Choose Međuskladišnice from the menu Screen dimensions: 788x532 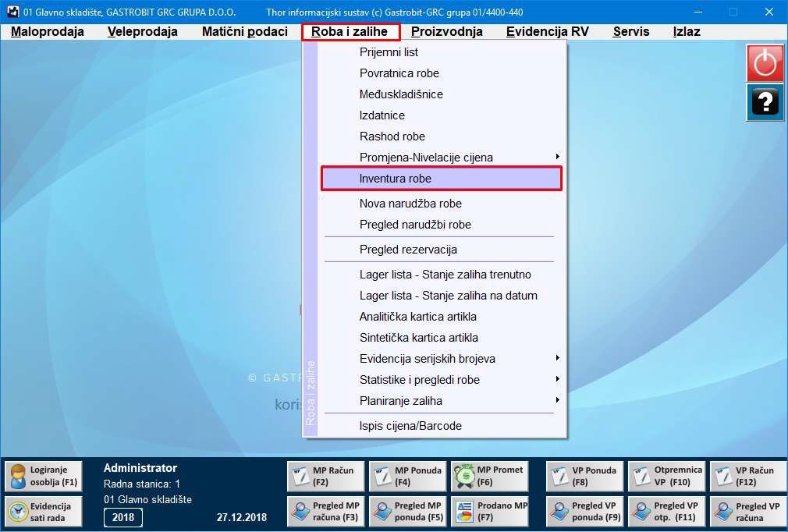(438, 94)
